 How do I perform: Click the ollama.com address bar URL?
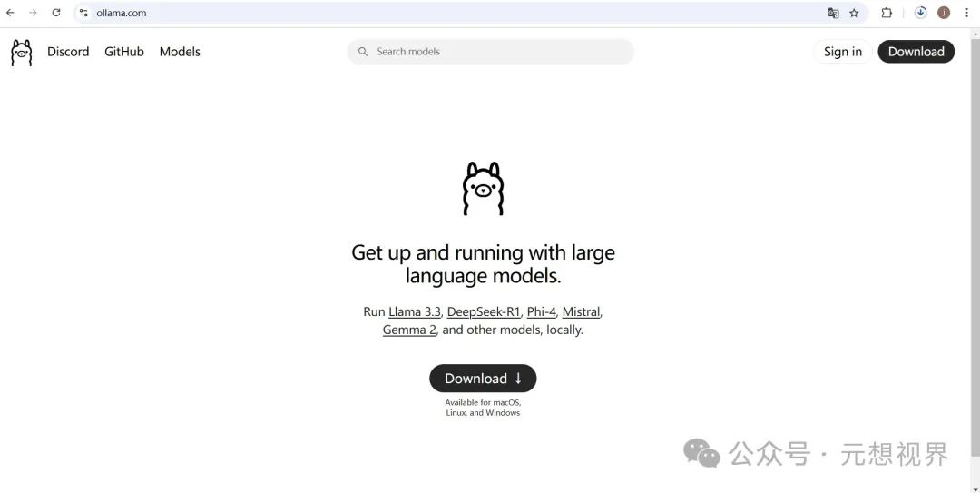122,13
